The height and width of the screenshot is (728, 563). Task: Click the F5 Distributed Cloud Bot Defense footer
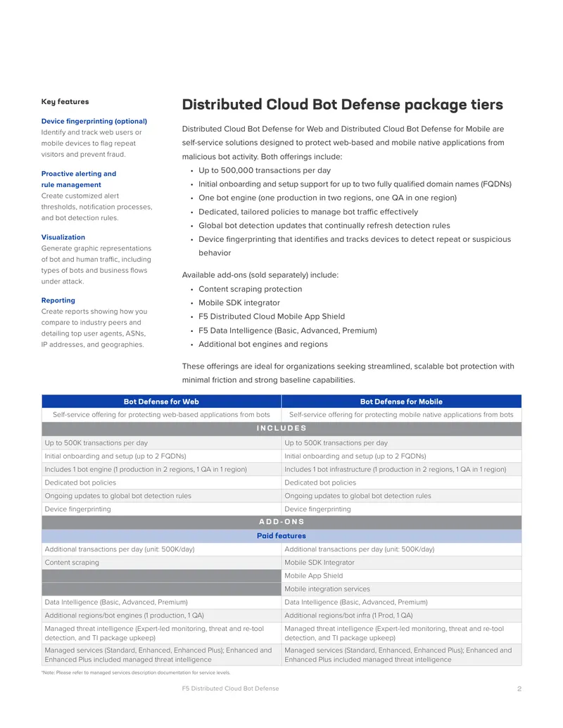[x=230, y=689]
